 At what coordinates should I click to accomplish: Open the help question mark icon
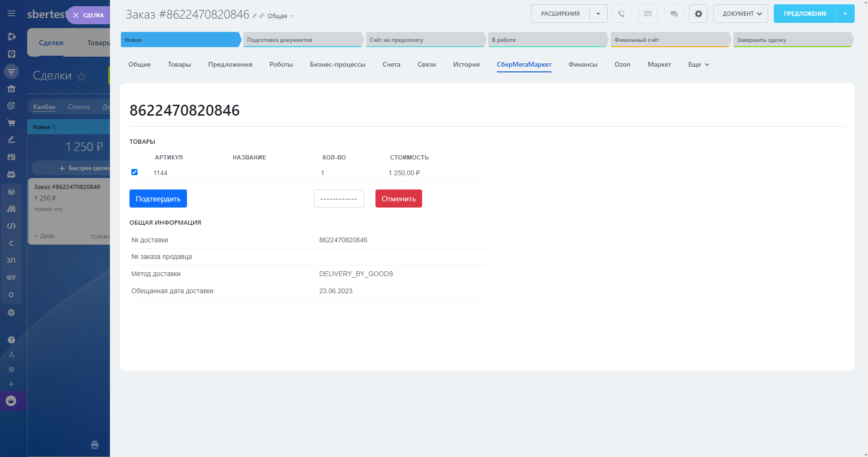(x=11, y=340)
